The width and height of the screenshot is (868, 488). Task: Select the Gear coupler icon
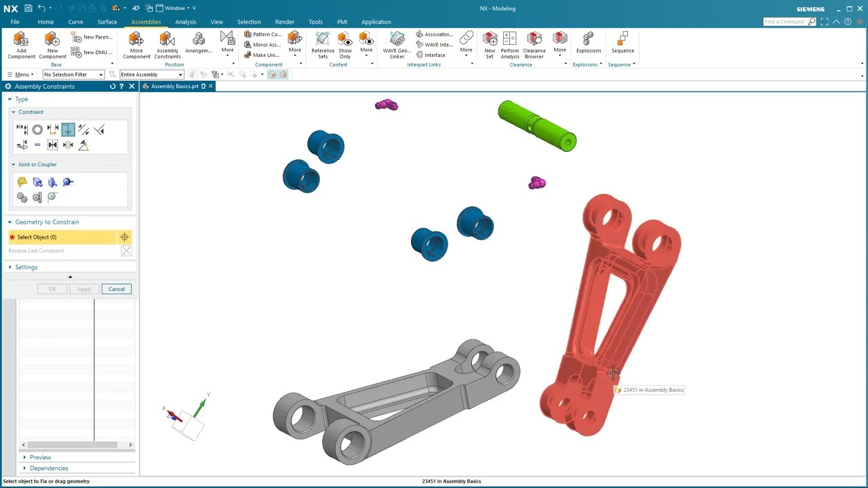[x=22, y=197]
